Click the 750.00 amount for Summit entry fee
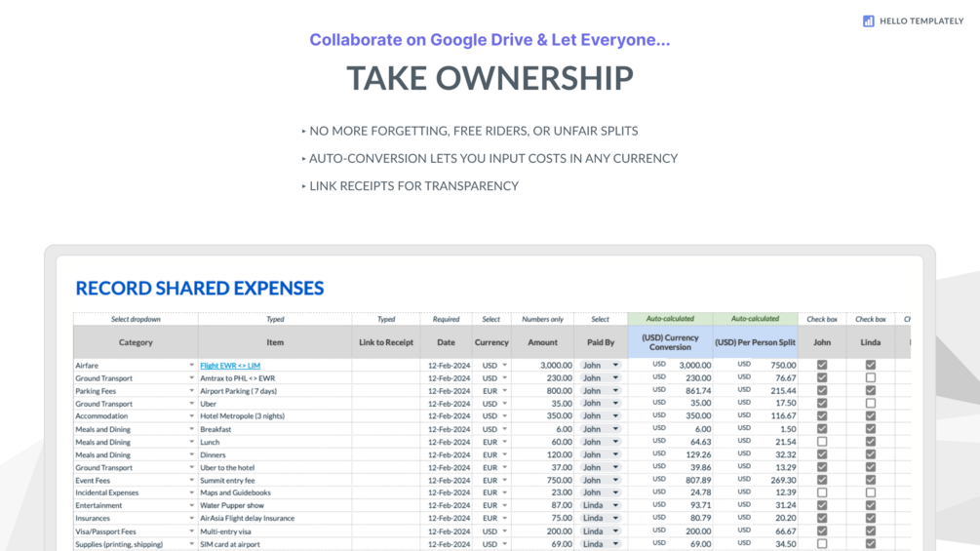 click(x=542, y=481)
